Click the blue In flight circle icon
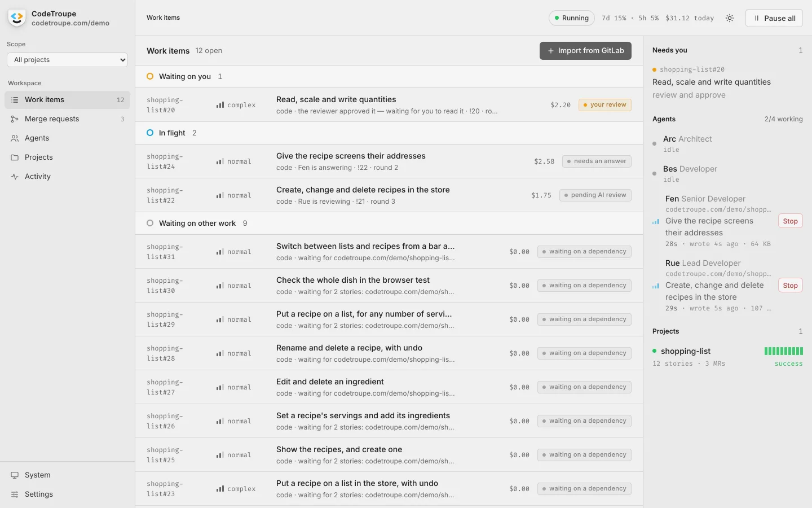This screenshot has height=508, width=812. 150,133
